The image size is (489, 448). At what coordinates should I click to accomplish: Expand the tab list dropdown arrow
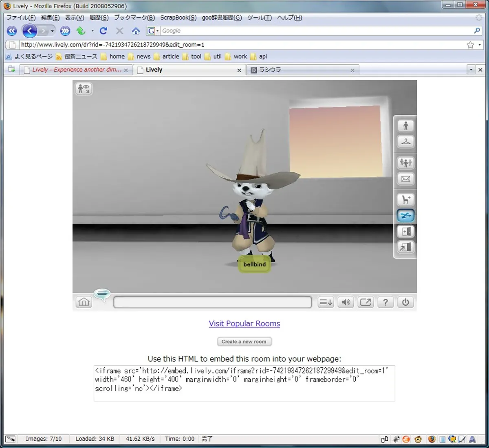pos(471,70)
